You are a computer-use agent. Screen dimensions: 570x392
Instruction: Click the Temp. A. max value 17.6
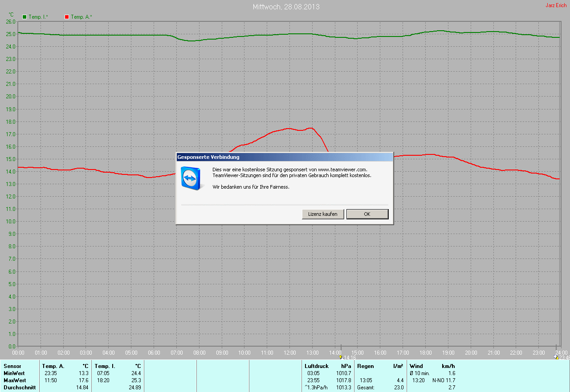(x=83, y=380)
